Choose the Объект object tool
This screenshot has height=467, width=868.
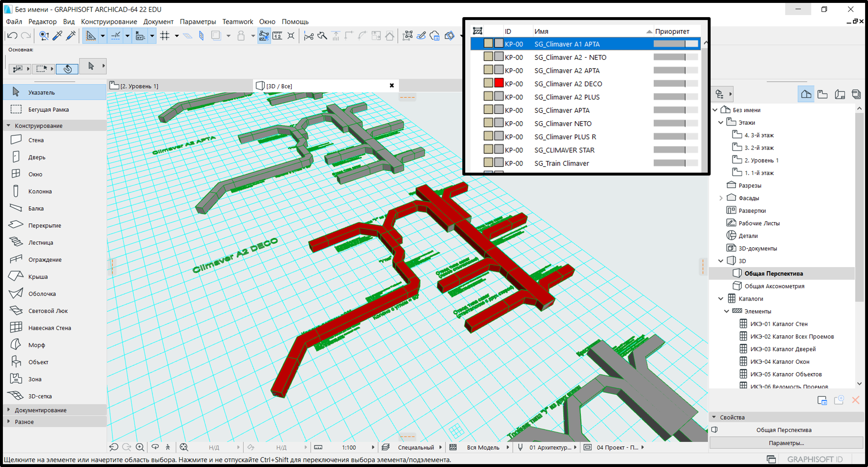click(x=55, y=362)
